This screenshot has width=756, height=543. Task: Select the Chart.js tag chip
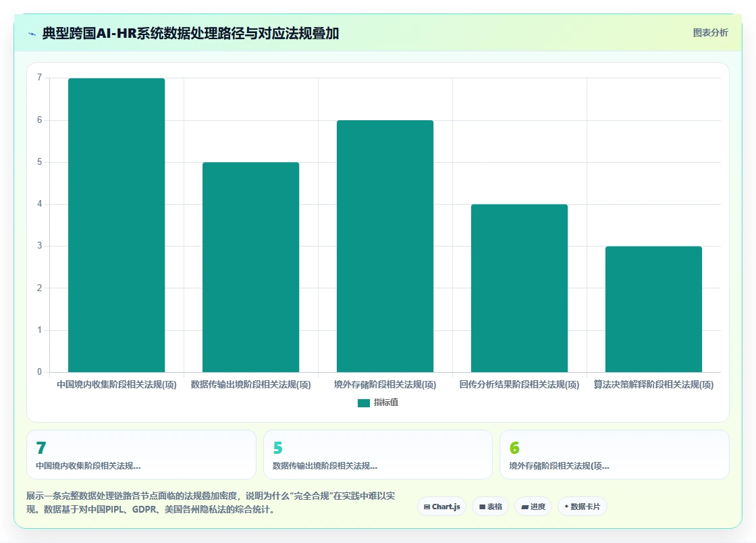[x=441, y=507]
